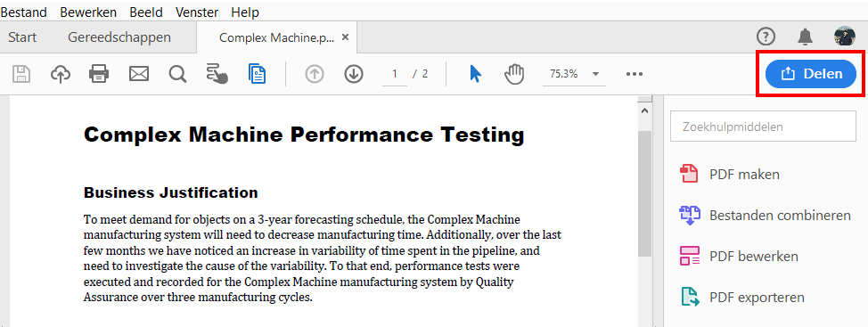Viewport: 868px width, 327px height.
Task: Go to next page arrow
Action: (x=353, y=74)
